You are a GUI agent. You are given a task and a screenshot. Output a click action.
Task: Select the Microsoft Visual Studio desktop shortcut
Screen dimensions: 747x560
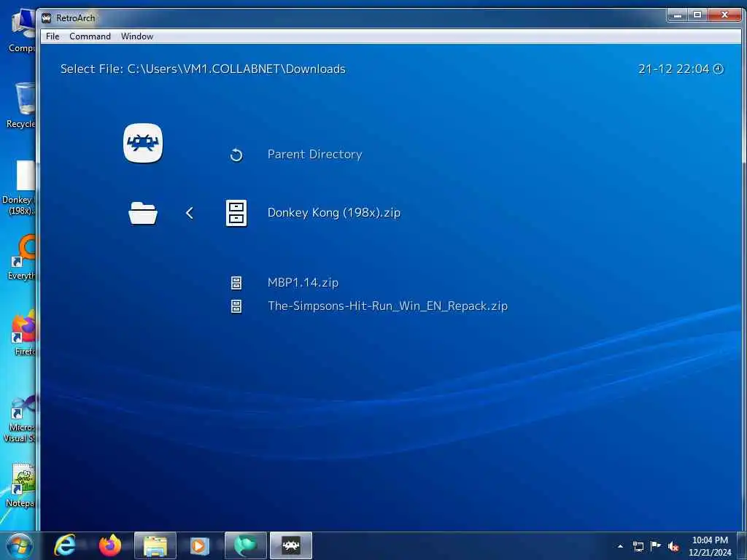point(20,418)
